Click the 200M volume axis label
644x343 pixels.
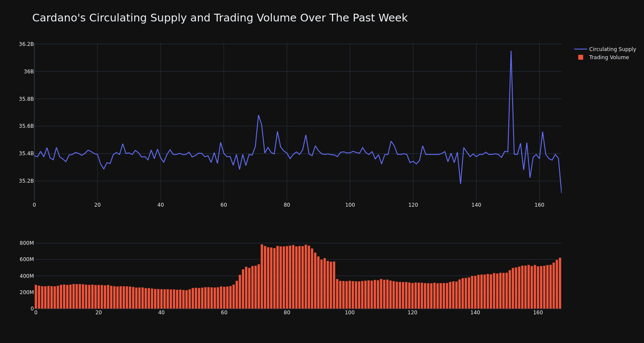pos(27,292)
